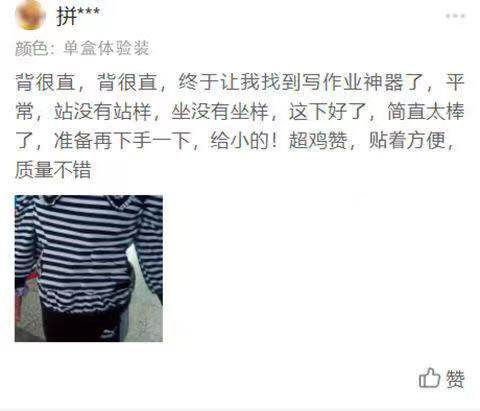This screenshot has height=411, width=480.
Task: Open the three-dot more options menu
Action: pyautogui.click(x=456, y=16)
